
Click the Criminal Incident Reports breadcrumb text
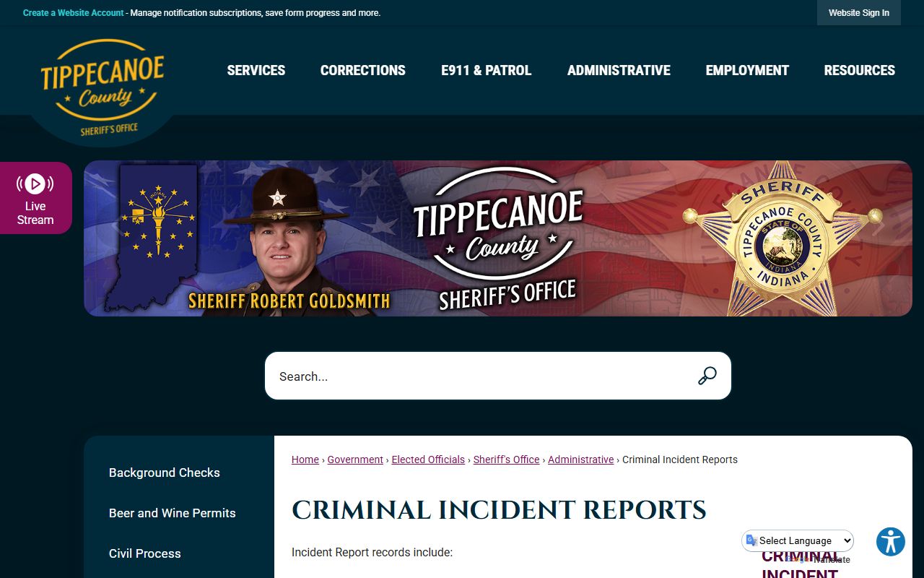[x=680, y=460]
